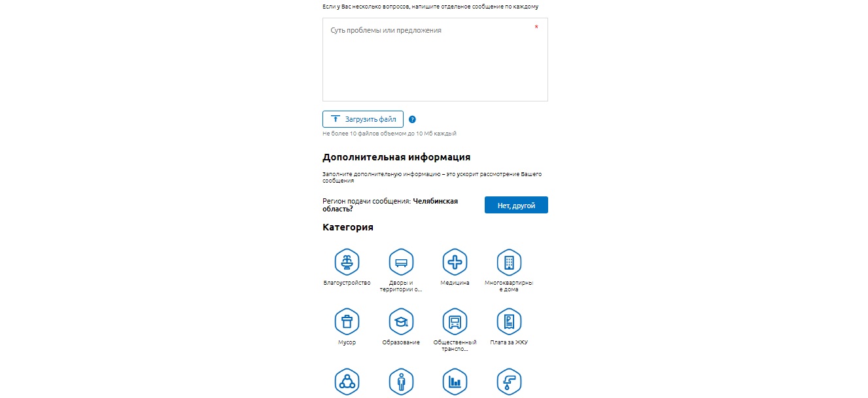Select the Плата за ЖКУ icon
Screen dimensions: 868x398
tap(509, 321)
